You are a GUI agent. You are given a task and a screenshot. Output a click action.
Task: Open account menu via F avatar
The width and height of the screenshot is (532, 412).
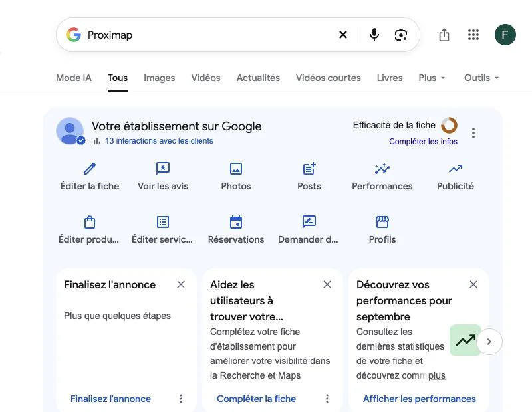505,35
